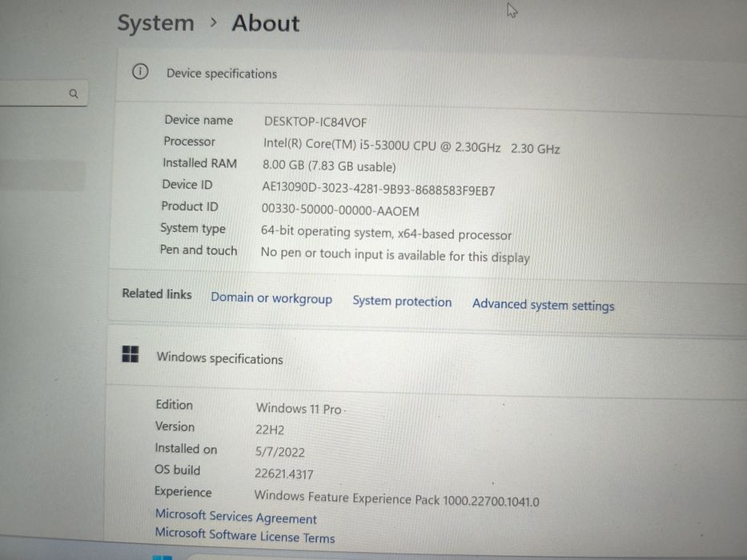
Task: Click the Product ID label
Action: [x=190, y=206]
